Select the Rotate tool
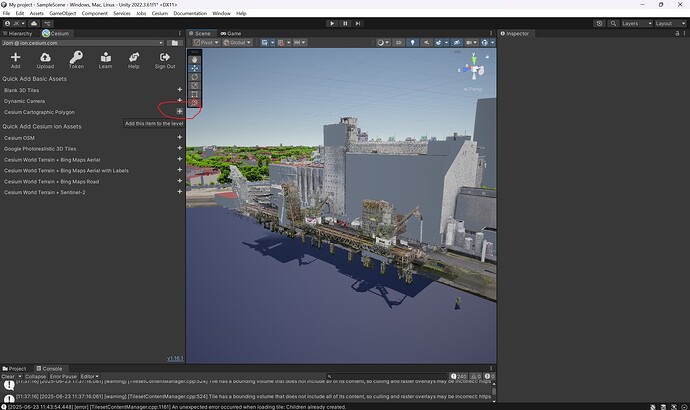The image size is (690, 410). pos(195,77)
